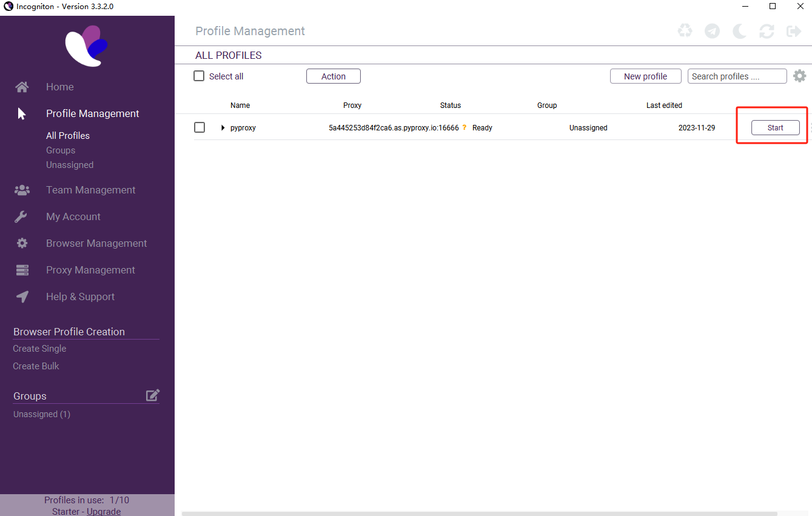The height and width of the screenshot is (516, 812).
Task: Toggle dark mode with the moon icon
Action: [x=739, y=31]
